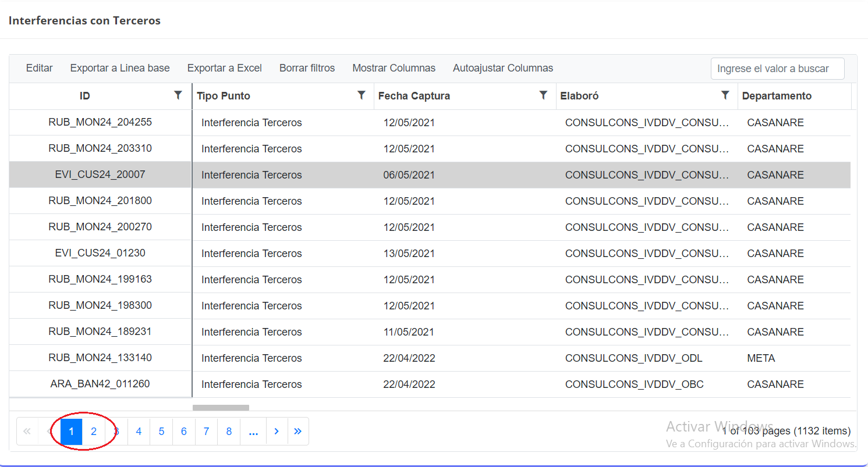Show more pages with ellipsis button
Image resolution: width=868 pixels, height=467 pixels.
pyautogui.click(x=253, y=431)
